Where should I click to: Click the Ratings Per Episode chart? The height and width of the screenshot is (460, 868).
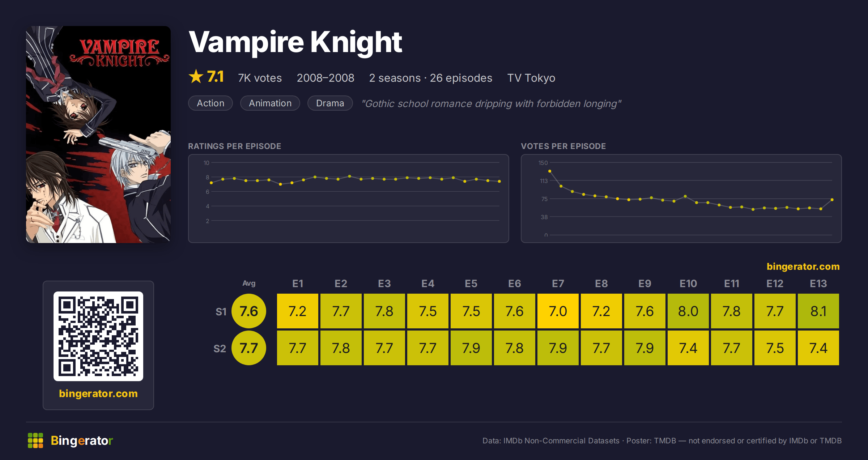(x=349, y=199)
